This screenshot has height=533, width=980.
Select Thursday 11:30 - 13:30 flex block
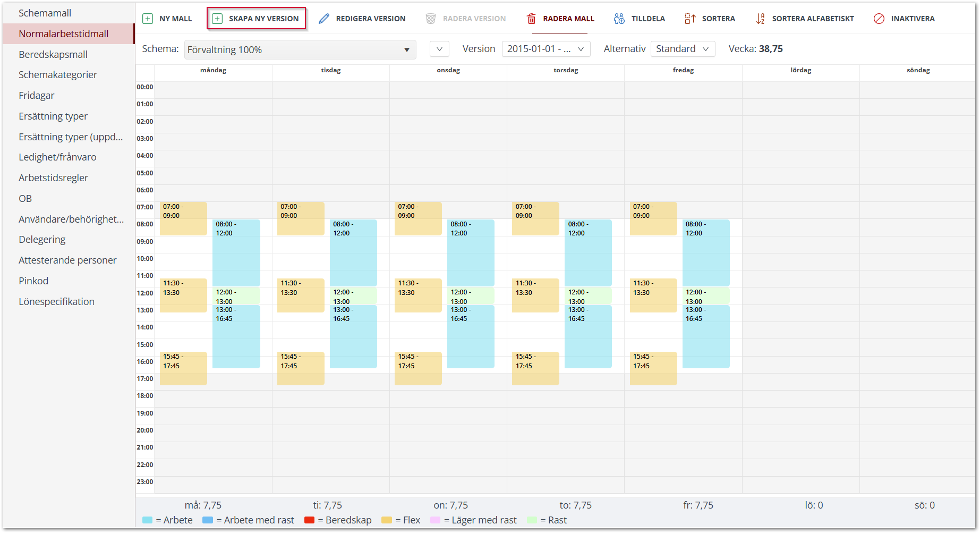point(535,295)
